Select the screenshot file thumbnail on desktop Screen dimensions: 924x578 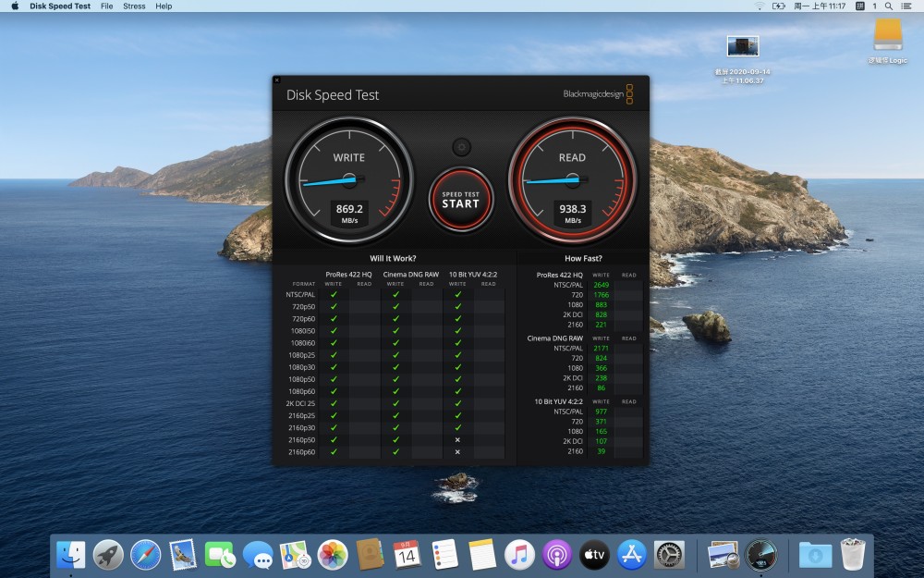743,46
